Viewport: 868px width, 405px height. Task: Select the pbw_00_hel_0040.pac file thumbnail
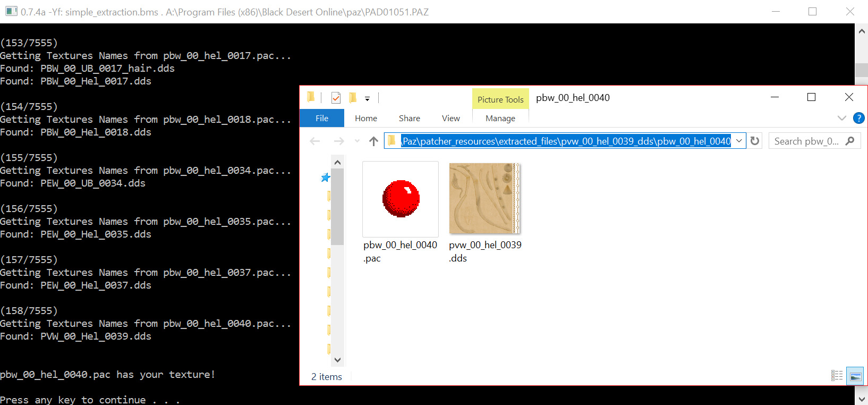[401, 199]
